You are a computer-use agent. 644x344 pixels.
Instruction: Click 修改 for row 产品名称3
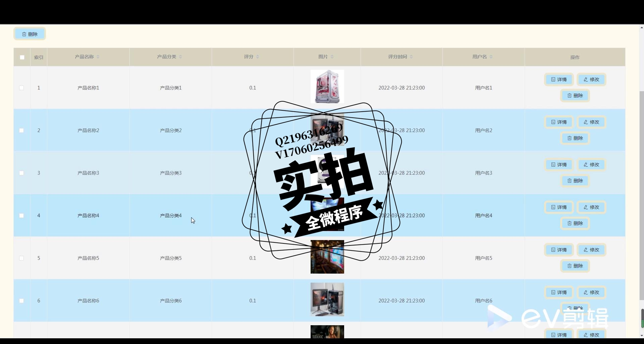[x=591, y=165]
